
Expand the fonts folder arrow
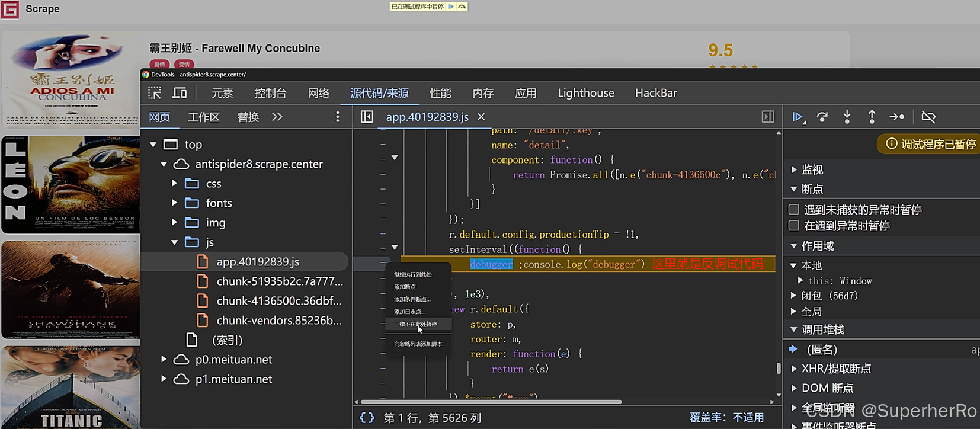tap(175, 203)
